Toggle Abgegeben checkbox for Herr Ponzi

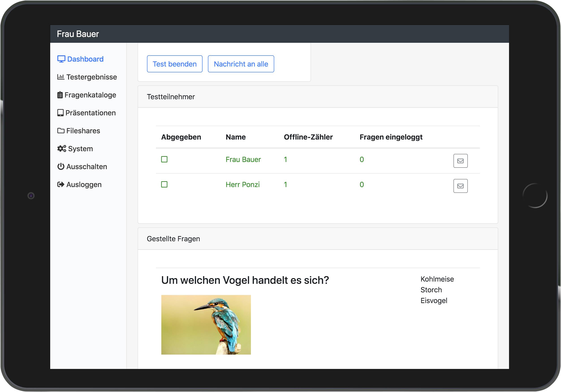pos(164,185)
